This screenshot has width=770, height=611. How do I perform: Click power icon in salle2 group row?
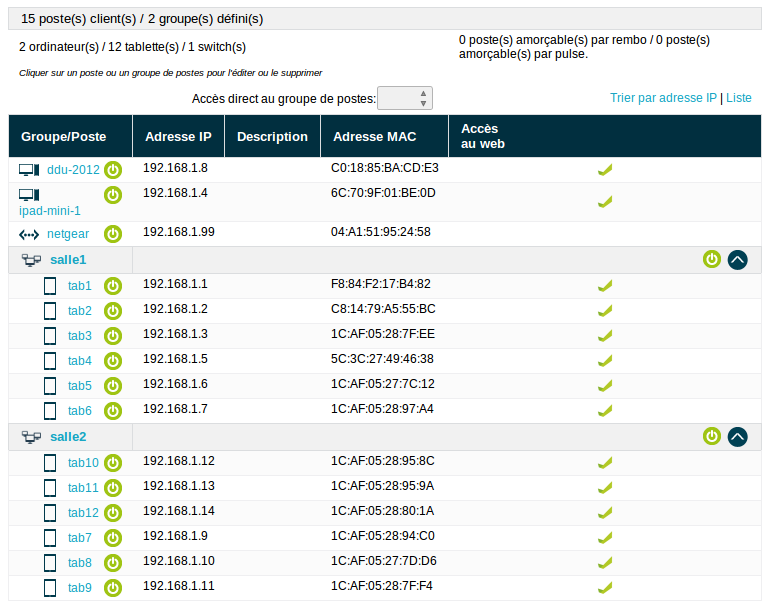pos(712,436)
